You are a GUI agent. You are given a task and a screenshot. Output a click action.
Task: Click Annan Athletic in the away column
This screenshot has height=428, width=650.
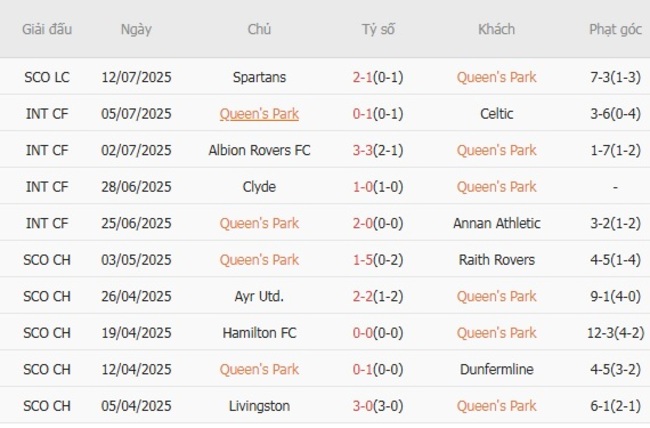(x=496, y=223)
